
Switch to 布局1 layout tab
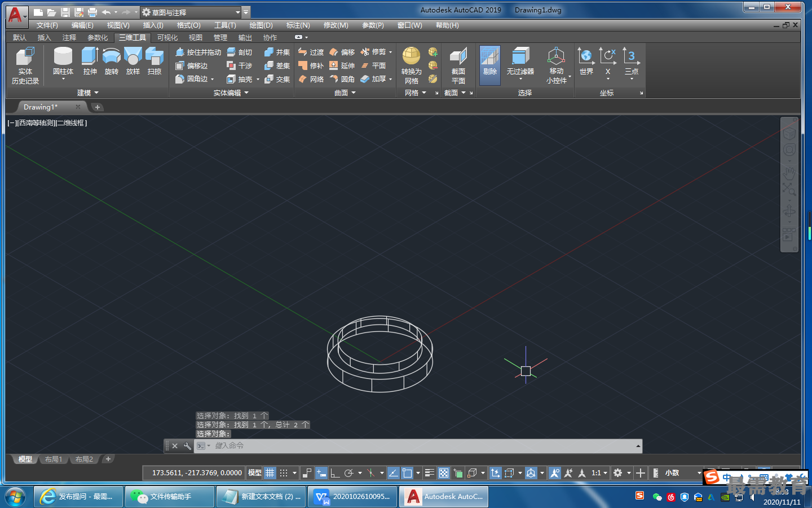click(54, 459)
